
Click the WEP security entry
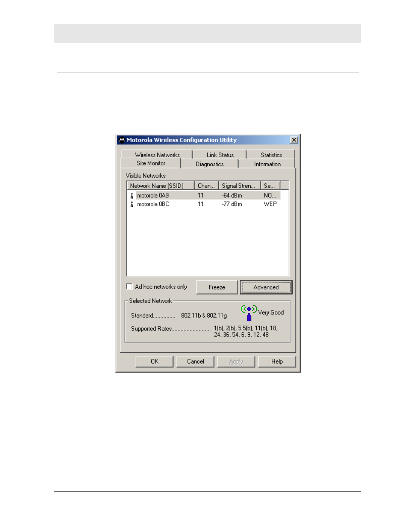[x=270, y=204]
